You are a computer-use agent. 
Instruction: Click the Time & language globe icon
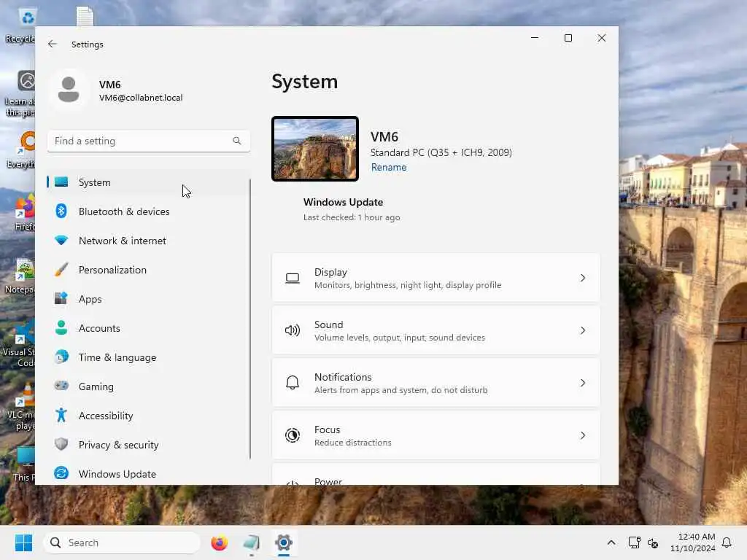click(61, 357)
